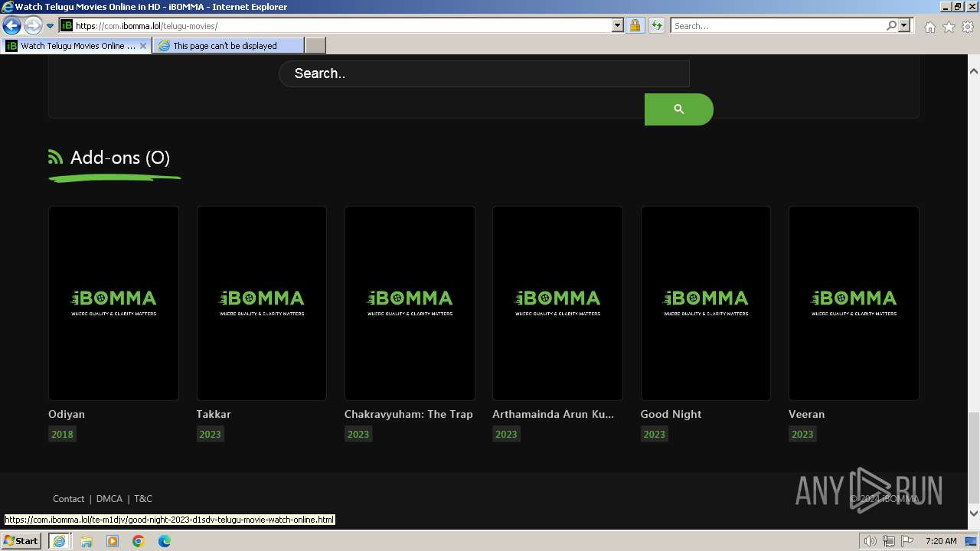
Task: Click the site Search.. input field
Action: (484, 73)
